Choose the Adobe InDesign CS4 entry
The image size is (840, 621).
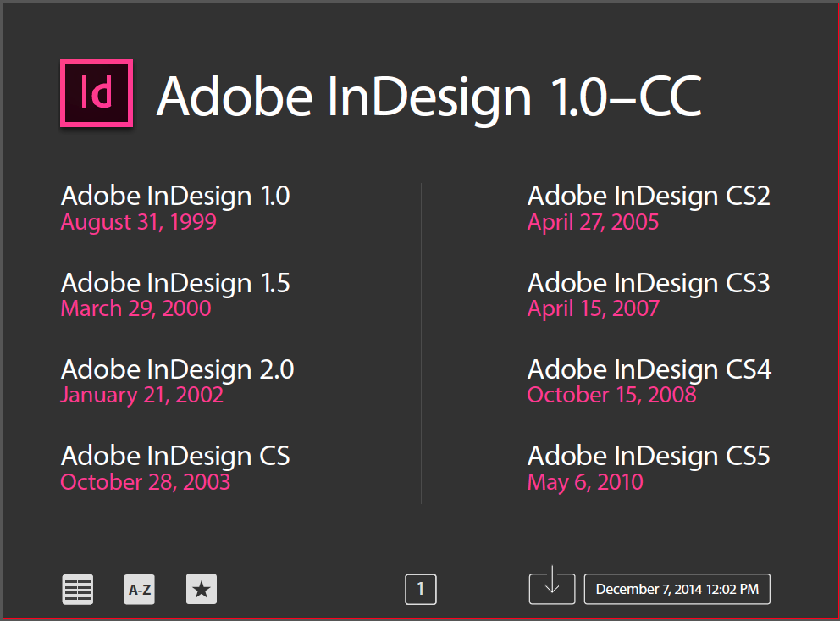(x=649, y=369)
